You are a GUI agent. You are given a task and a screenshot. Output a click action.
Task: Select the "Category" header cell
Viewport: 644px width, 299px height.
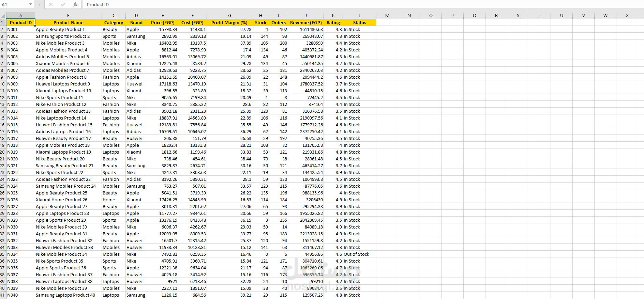[x=114, y=22]
